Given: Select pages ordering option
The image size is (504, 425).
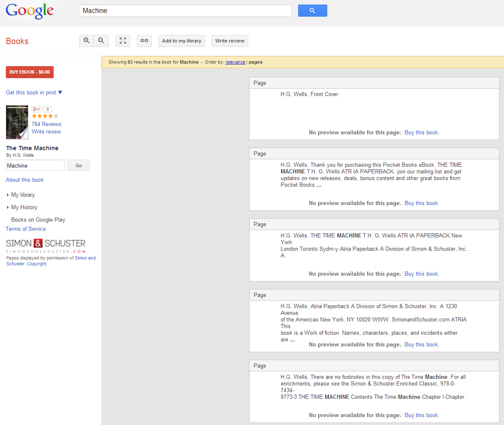Looking at the screenshot, I should coord(256,62).
